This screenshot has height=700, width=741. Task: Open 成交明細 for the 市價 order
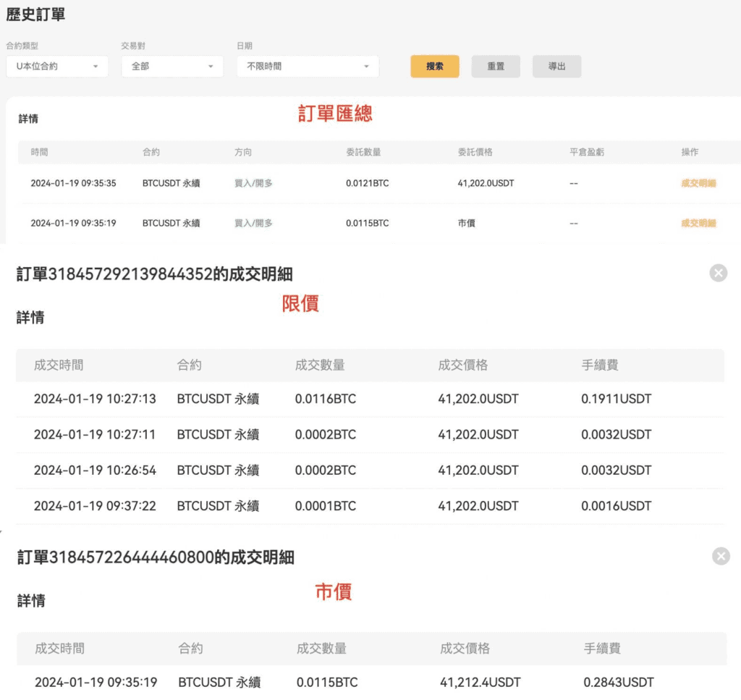[698, 224]
